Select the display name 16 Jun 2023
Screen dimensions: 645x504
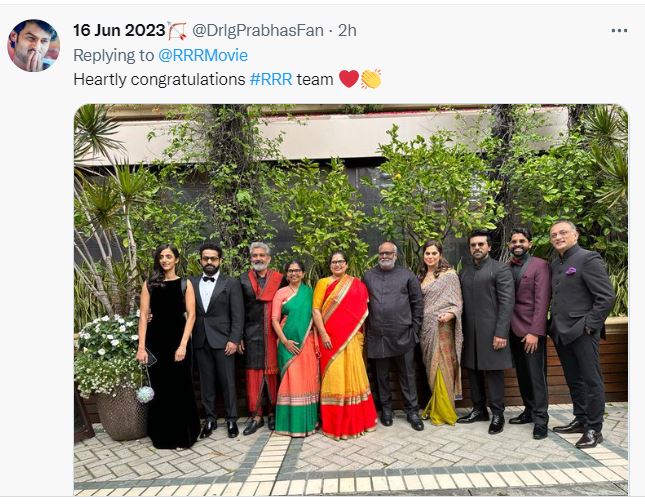(x=119, y=30)
